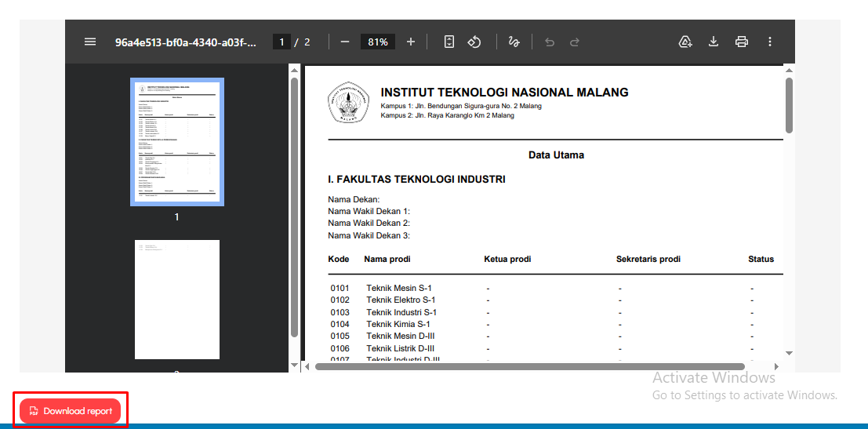Click the 'Sekretaris prodi' column header
This screenshot has width=868, height=429.
pos(648,259)
